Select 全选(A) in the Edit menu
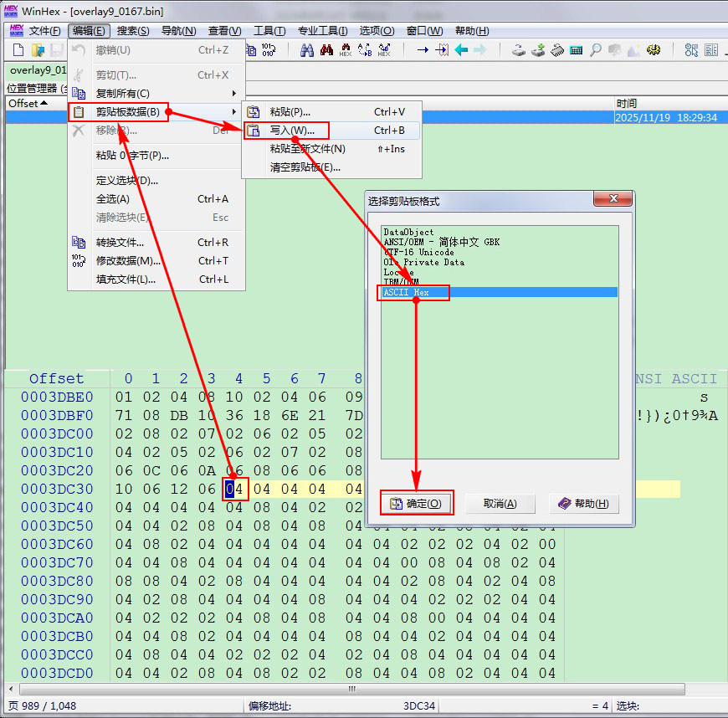 112,199
